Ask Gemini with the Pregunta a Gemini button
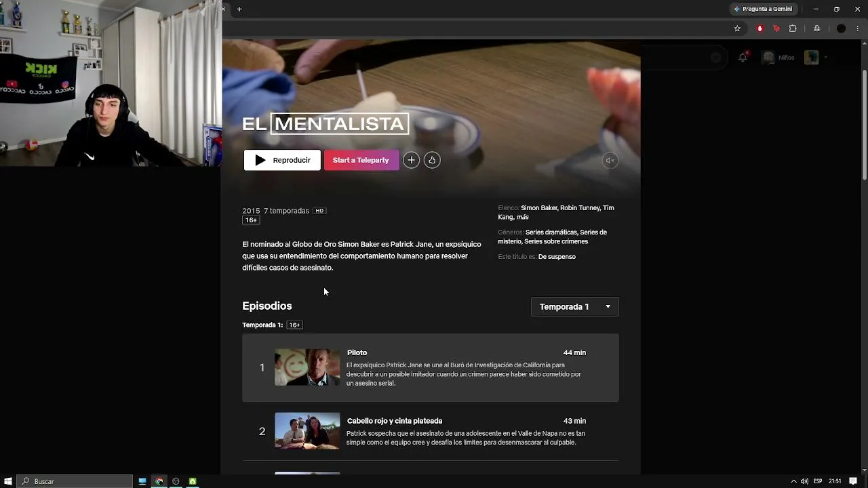Screen dimensions: 868x488 [763, 9]
